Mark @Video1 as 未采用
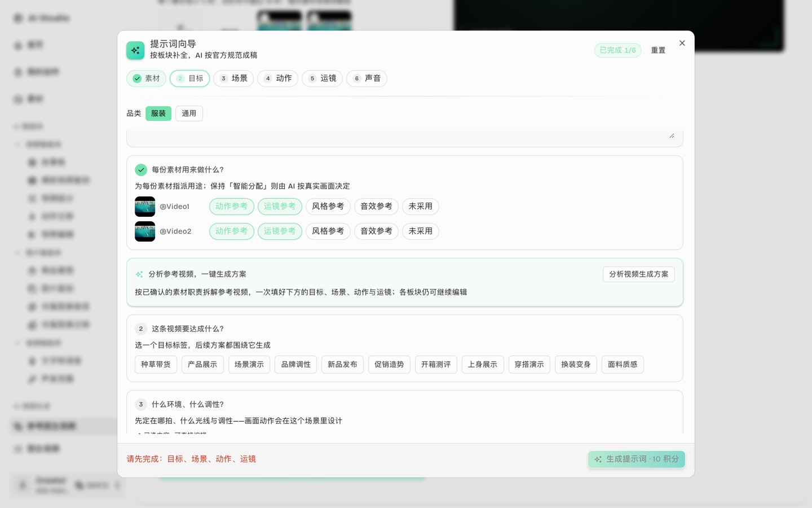812x508 pixels. click(x=421, y=207)
